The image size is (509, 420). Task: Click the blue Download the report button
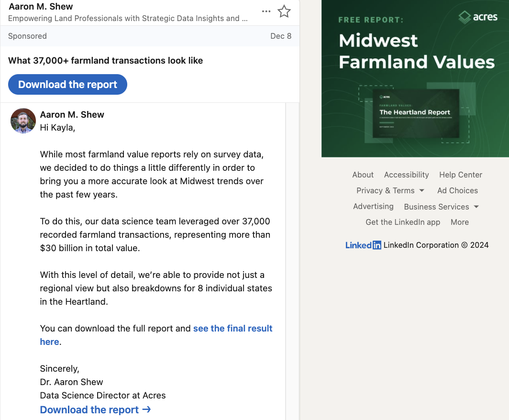coord(67,85)
